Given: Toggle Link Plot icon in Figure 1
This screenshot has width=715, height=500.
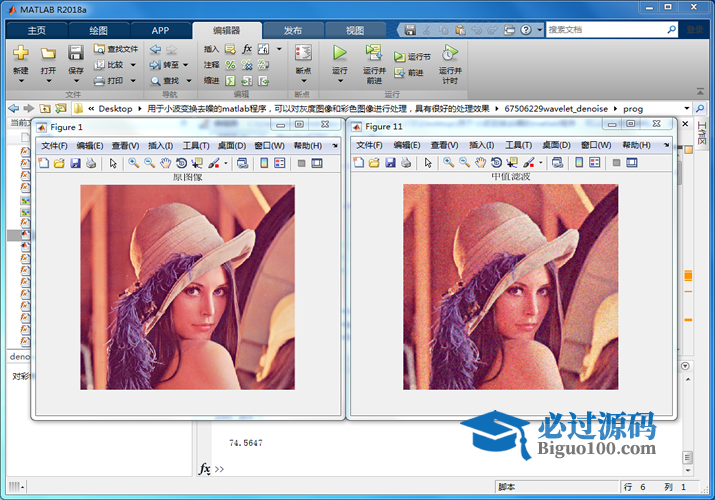Looking at the screenshot, I should [x=242, y=163].
